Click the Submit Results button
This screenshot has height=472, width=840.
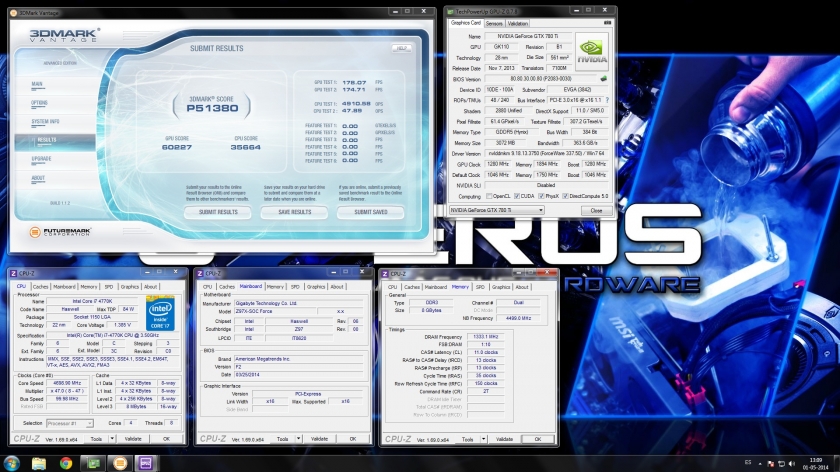(218, 212)
